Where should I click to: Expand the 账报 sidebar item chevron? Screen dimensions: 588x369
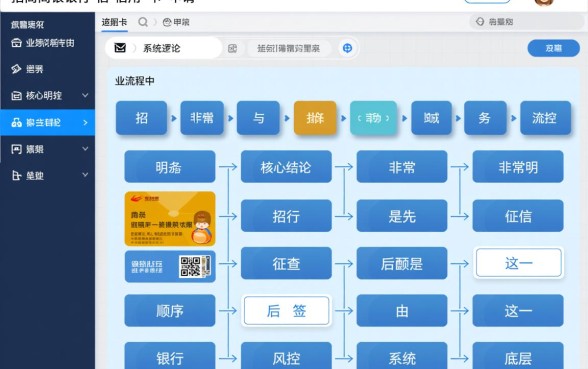(x=85, y=149)
